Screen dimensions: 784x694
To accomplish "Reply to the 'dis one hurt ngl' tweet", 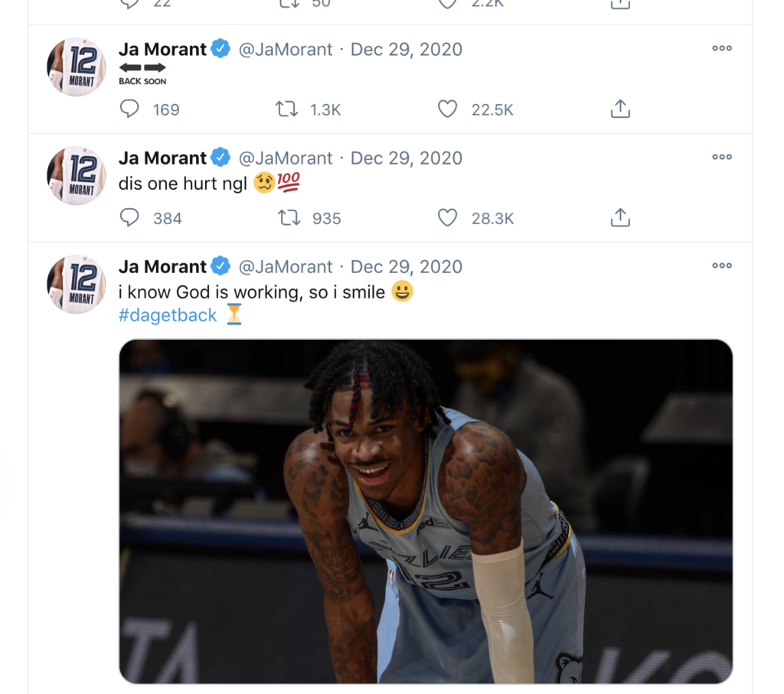I will 129,217.
